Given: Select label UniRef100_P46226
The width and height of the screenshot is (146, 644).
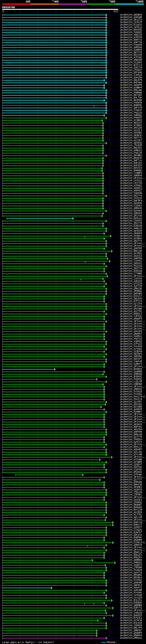Looking at the screenshot, I should tap(131, 113).
